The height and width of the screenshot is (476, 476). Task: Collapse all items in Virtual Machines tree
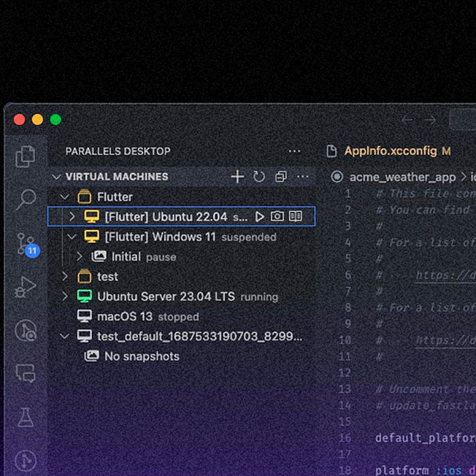pyautogui.click(x=281, y=177)
